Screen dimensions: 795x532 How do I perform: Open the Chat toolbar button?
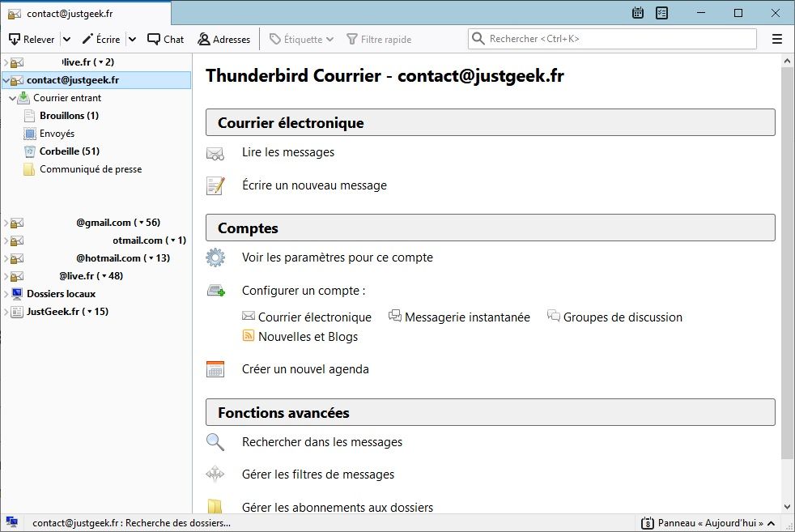point(165,39)
